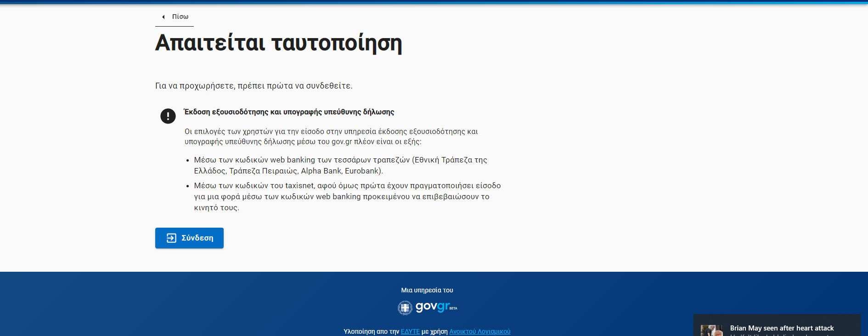Click the Απαιτείται ταυτοποίηση page heading
The height and width of the screenshot is (336, 868).
278,43
